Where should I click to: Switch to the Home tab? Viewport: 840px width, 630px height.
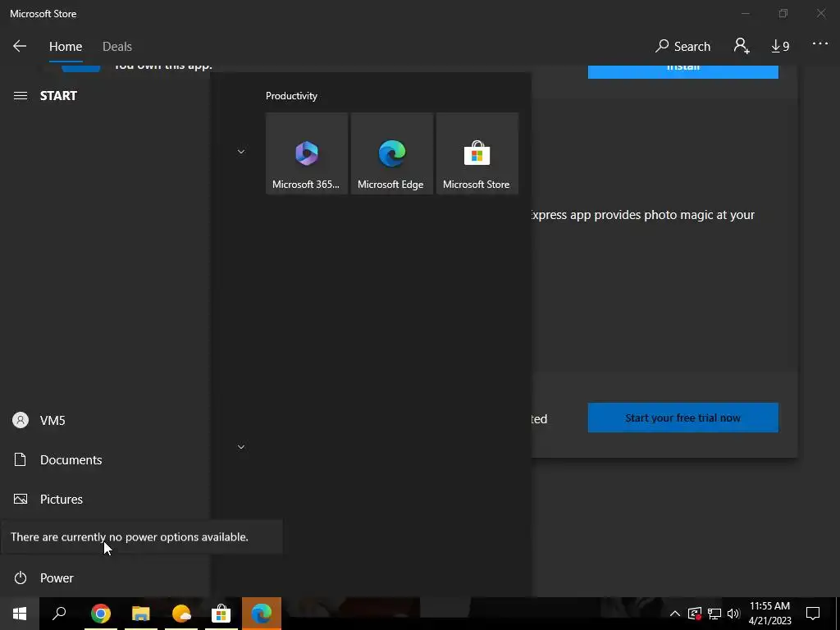(x=66, y=47)
